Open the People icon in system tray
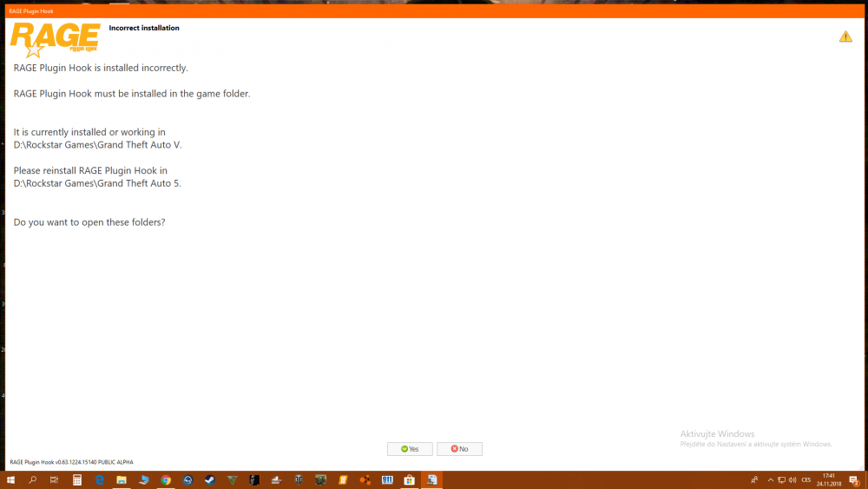 click(x=754, y=480)
